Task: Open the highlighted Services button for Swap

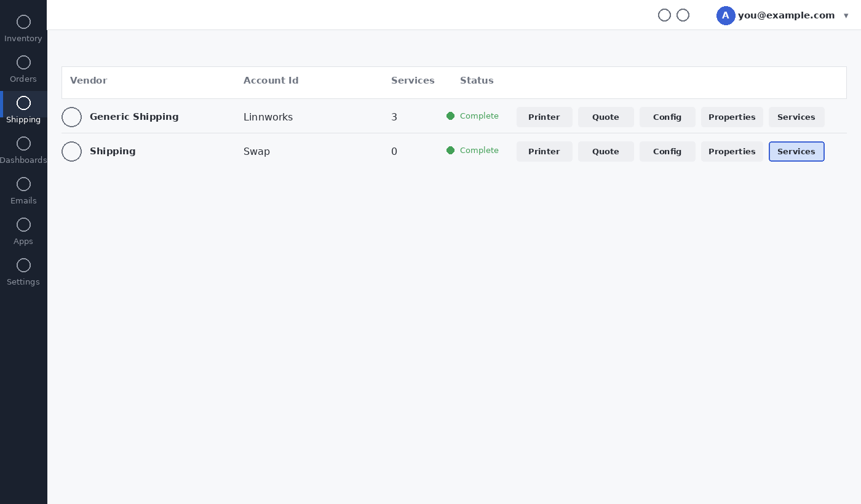Action: point(796,151)
